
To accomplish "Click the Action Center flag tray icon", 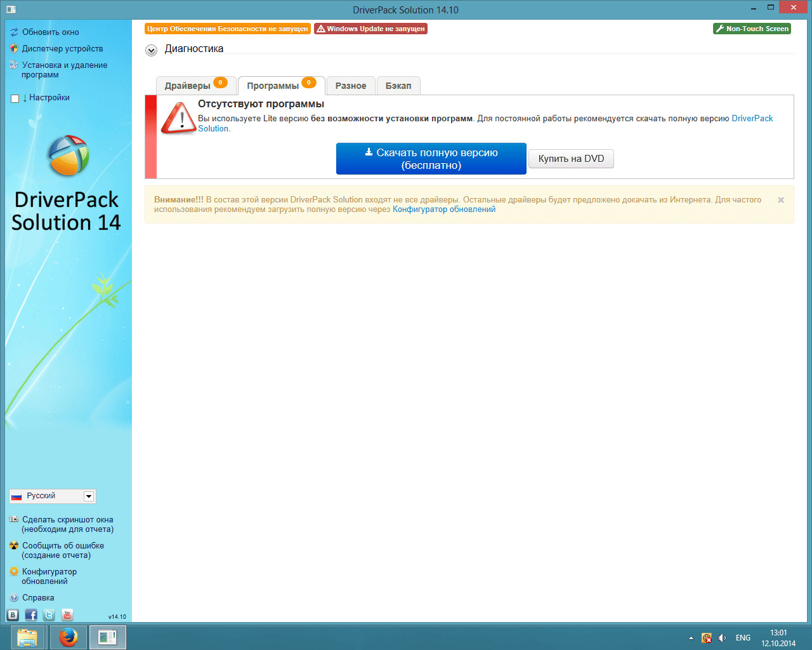I will point(706,638).
